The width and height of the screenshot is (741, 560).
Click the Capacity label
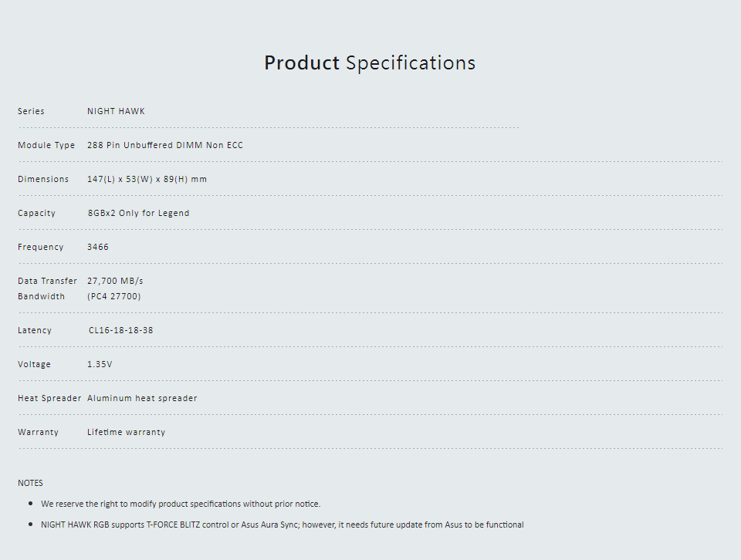[36, 214]
